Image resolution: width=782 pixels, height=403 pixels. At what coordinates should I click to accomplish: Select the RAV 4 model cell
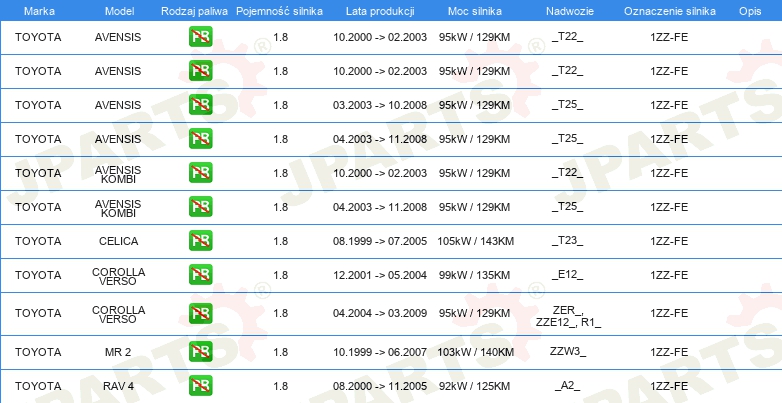[118, 386]
